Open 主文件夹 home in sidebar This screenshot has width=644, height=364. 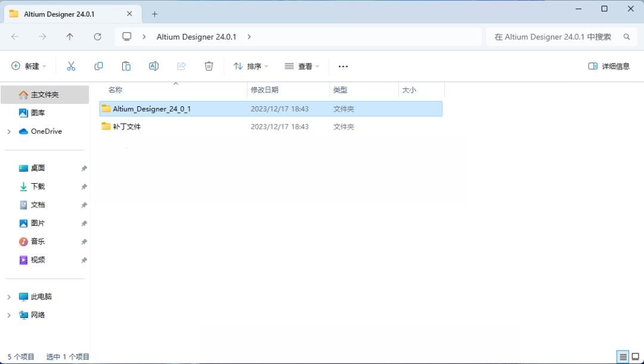(x=45, y=94)
